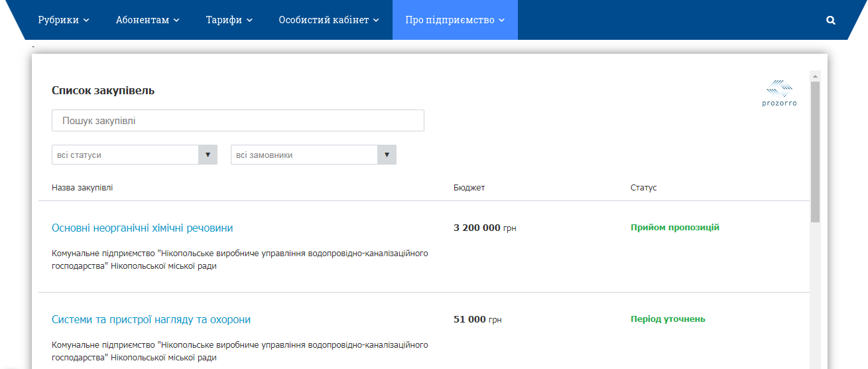Image resolution: width=868 pixels, height=369 pixels.
Task: Select the Про підприємство menu item
Action: pyautogui.click(x=455, y=20)
